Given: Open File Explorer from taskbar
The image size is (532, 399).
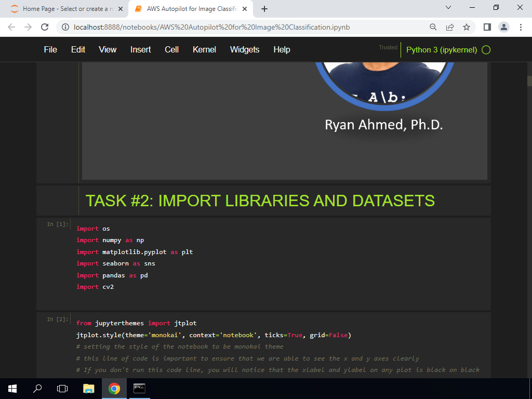Looking at the screenshot, I should pos(88,389).
